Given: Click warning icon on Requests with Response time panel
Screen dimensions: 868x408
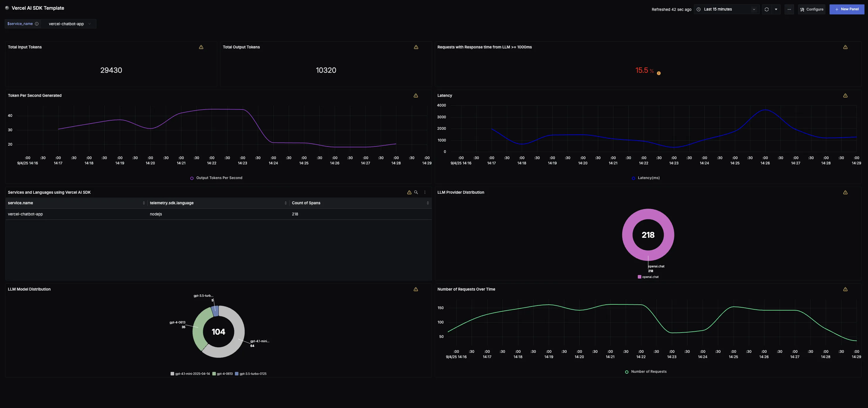Looking at the screenshot, I should click(845, 47).
